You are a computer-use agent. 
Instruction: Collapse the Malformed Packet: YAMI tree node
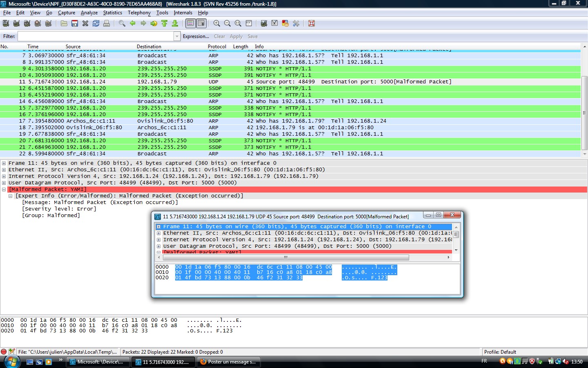click(x=4, y=189)
